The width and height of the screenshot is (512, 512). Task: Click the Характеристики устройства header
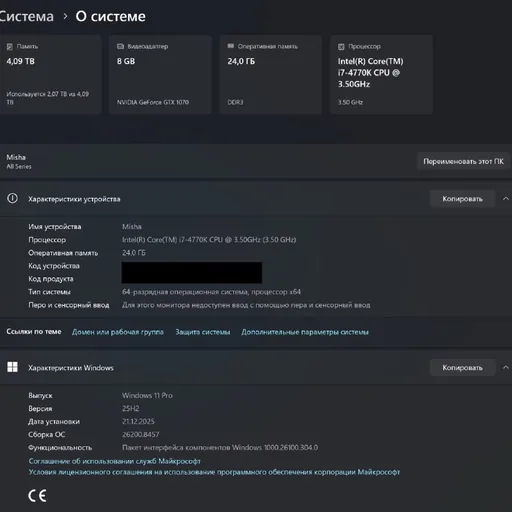point(74,199)
